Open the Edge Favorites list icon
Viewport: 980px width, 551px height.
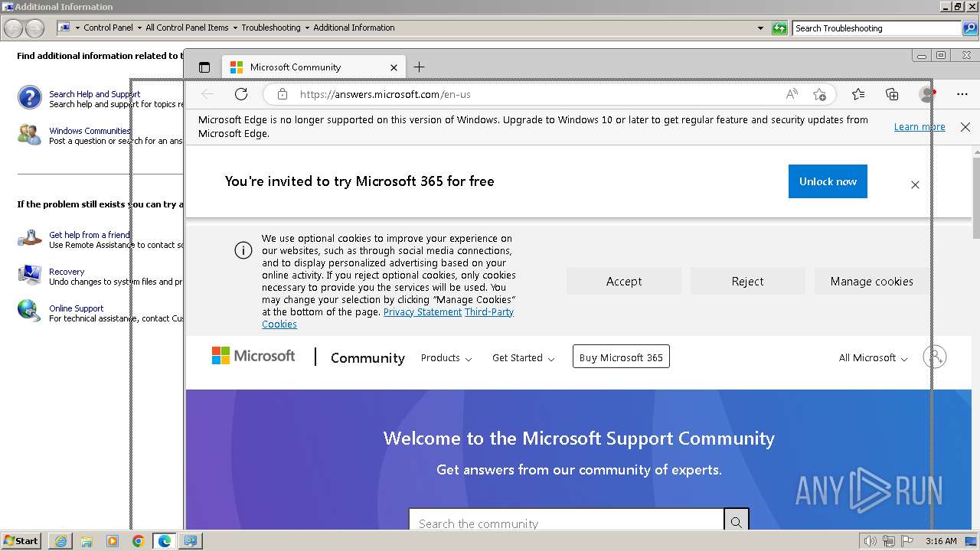858,94
